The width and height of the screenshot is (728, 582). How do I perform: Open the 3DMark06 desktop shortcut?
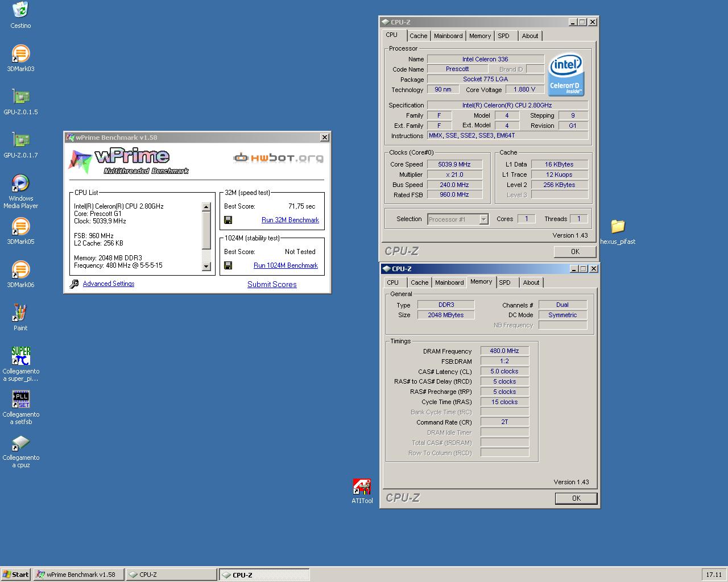point(20,269)
